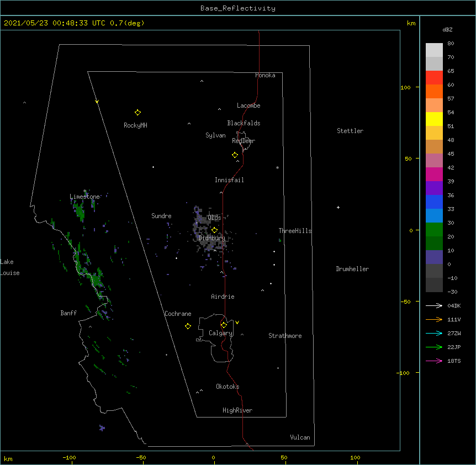Click the Lacombe town label
The width and height of the screenshot is (476, 465).
[x=248, y=105]
